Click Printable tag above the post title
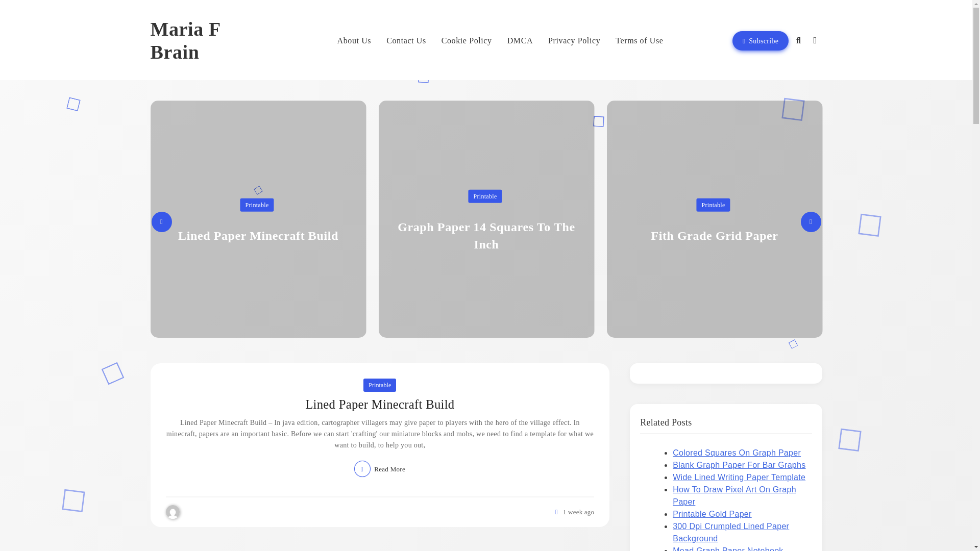The image size is (980, 551). click(380, 385)
